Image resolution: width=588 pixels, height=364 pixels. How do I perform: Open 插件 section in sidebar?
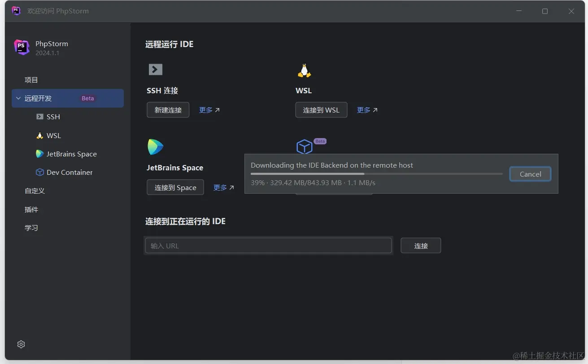31,209
